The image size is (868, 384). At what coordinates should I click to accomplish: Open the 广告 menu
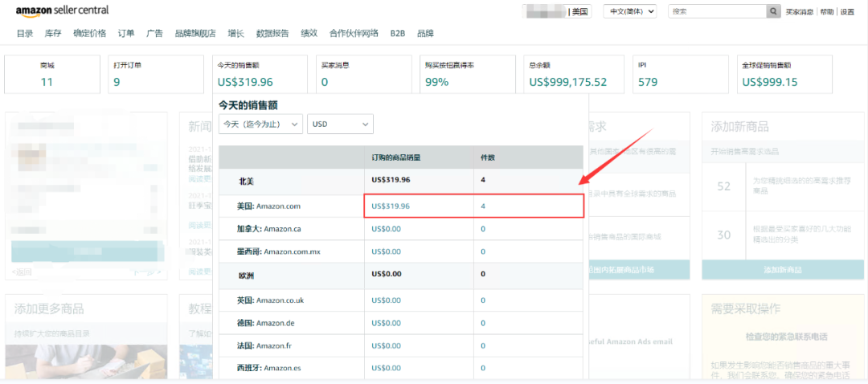tap(154, 34)
